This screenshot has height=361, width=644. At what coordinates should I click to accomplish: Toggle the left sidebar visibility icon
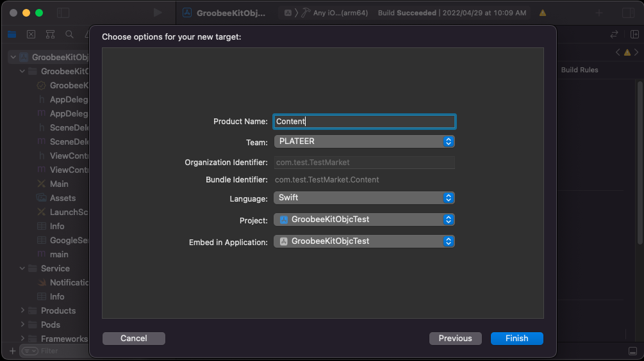coord(63,13)
